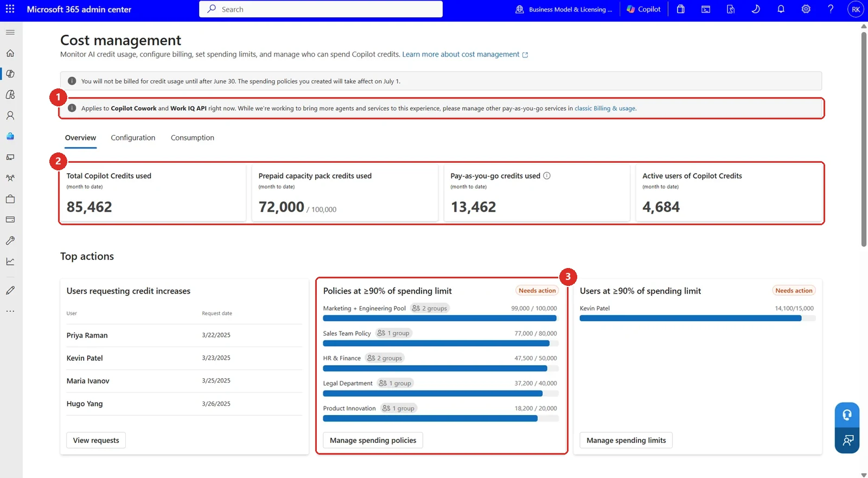This screenshot has height=478, width=868.
Task: Open the Help question mark
Action: click(831, 9)
